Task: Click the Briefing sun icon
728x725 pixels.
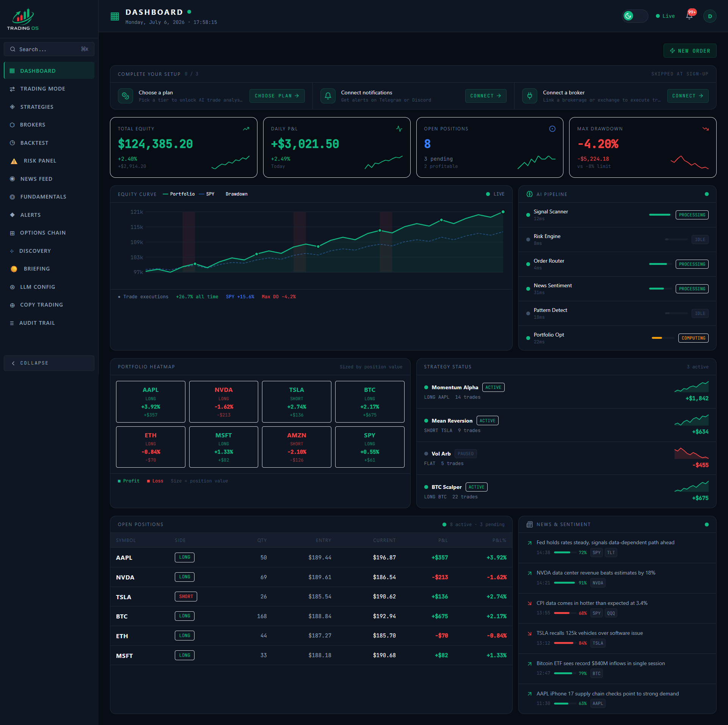Action: 14,269
